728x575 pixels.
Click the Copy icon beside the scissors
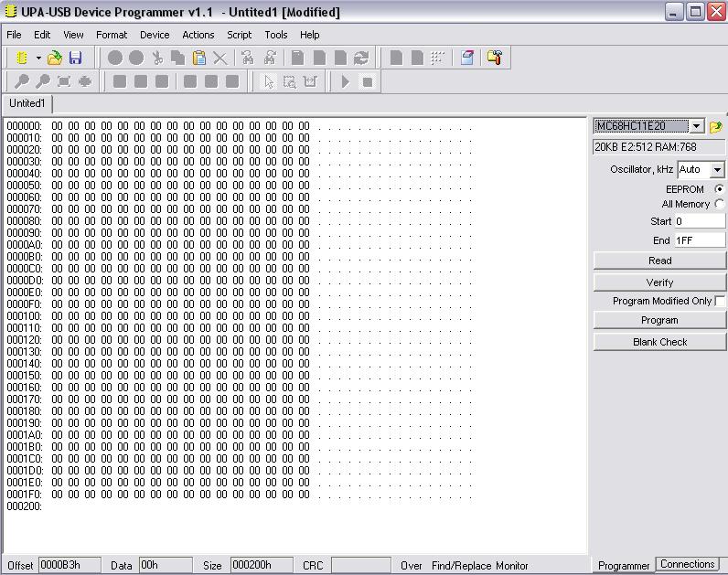[177, 58]
